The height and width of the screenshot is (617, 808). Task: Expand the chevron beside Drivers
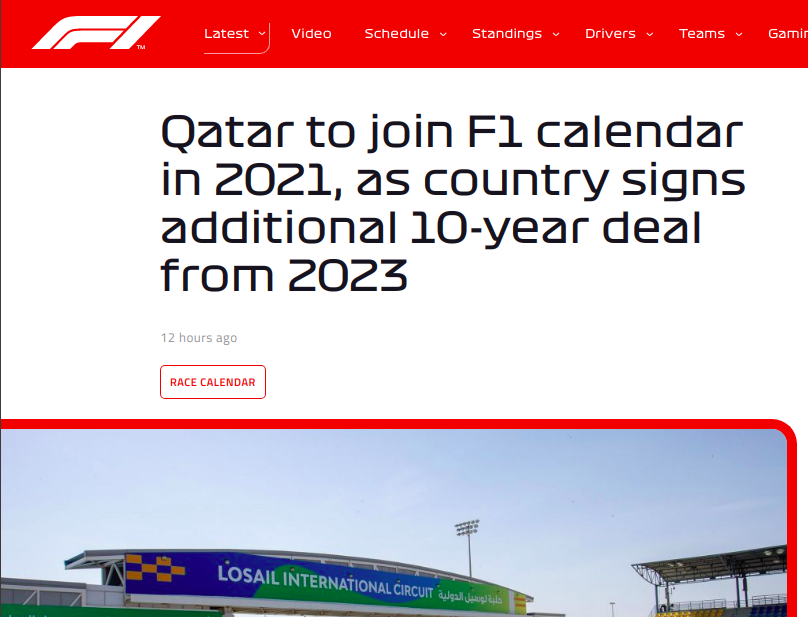pos(649,34)
